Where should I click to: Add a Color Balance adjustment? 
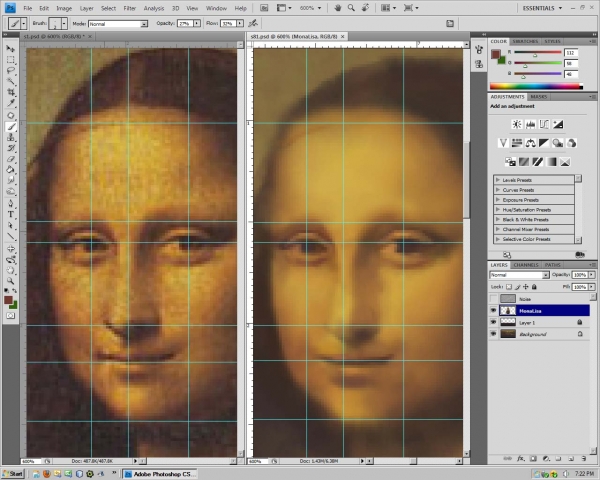[x=530, y=143]
